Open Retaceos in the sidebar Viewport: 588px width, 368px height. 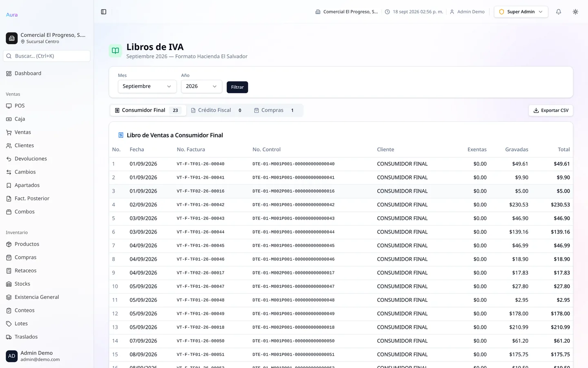click(47, 271)
